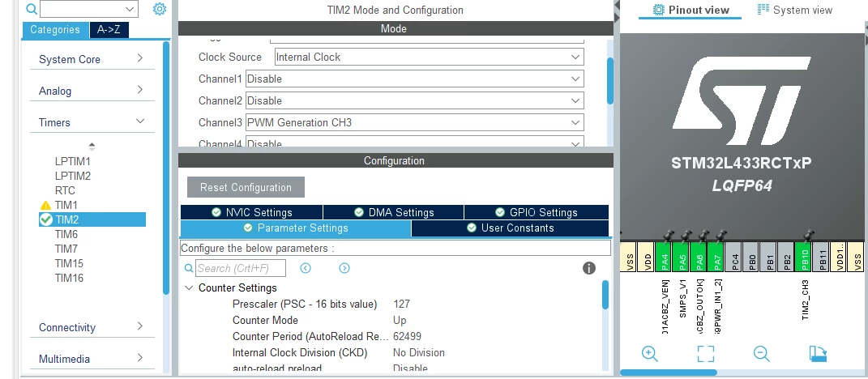Collapse the Counter Settings group
The image size is (868, 379).
pyautogui.click(x=189, y=288)
